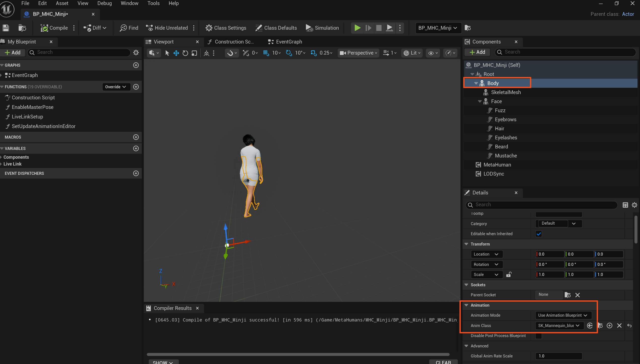Open the Perspective view dropdown

(x=358, y=53)
